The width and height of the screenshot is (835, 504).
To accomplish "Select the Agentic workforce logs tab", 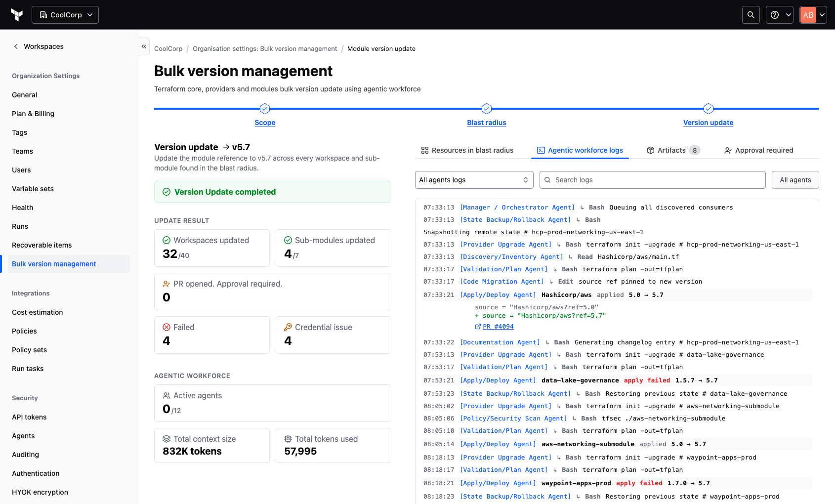I will [x=580, y=150].
